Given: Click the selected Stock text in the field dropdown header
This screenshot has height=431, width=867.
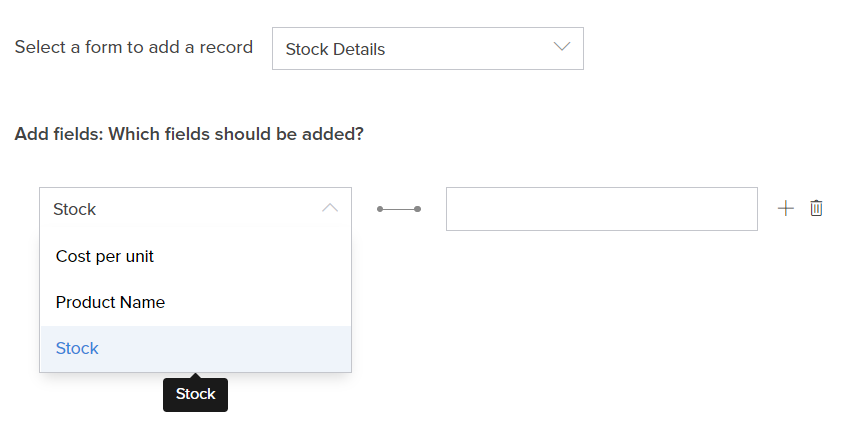Looking at the screenshot, I should pos(75,209).
